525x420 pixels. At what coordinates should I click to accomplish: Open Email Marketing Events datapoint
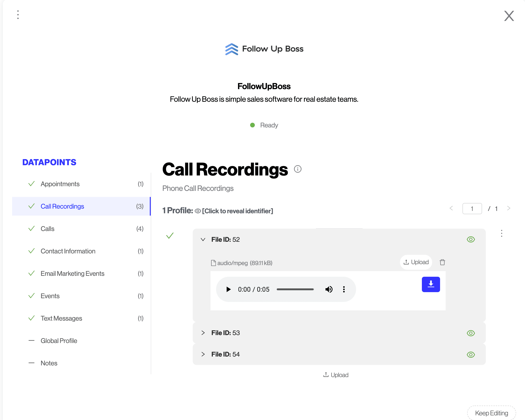pyautogui.click(x=72, y=273)
